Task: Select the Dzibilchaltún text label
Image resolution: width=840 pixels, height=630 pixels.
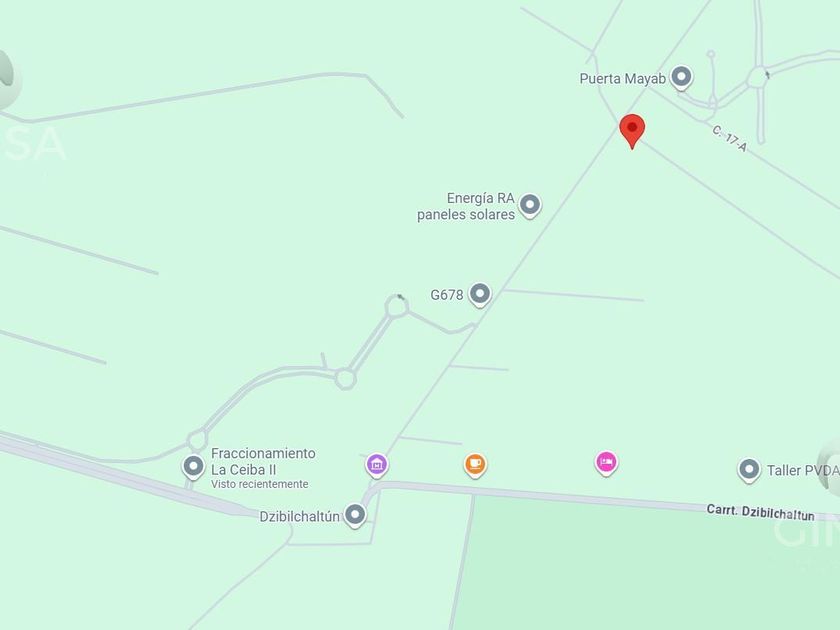Action: [x=299, y=516]
